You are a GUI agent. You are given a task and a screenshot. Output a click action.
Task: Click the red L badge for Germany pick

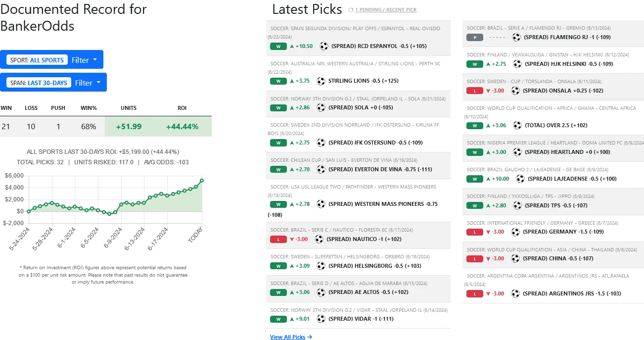tap(474, 232)
